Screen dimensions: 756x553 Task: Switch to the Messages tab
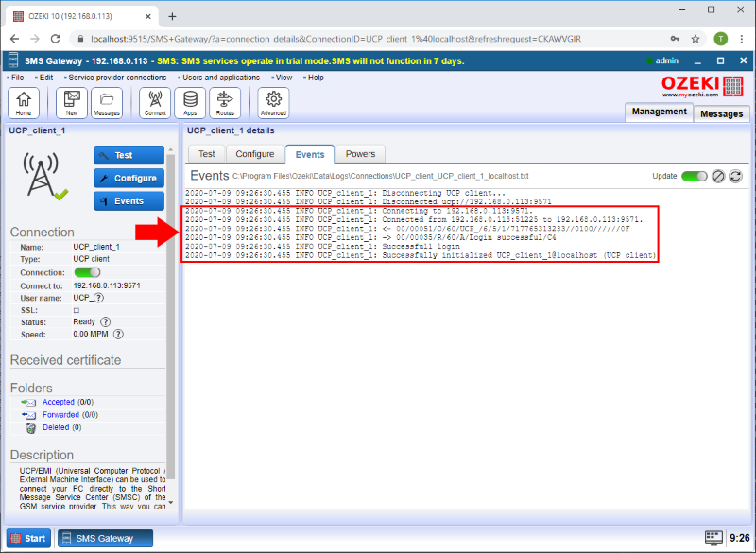pyautogui.click(x=721, y=113)
